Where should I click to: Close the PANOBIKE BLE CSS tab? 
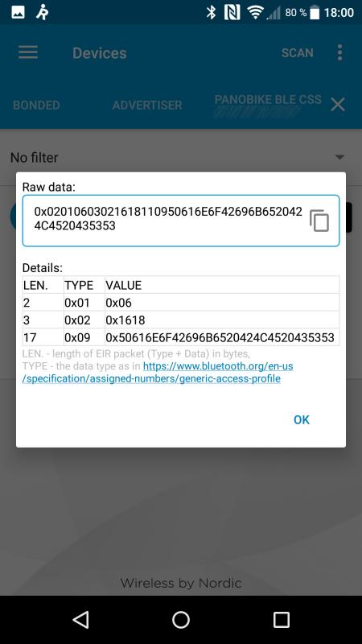[x=338, y=105]
